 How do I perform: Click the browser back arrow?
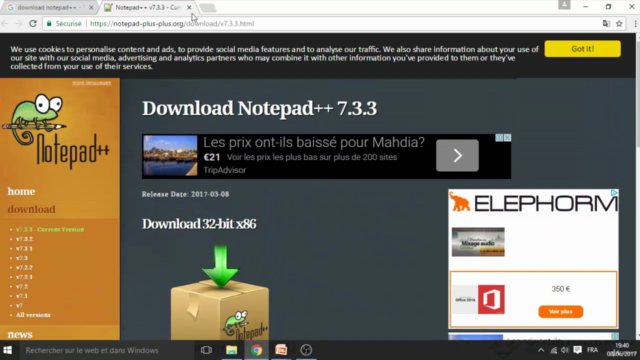pyautogui.click(x=5, y=24)
